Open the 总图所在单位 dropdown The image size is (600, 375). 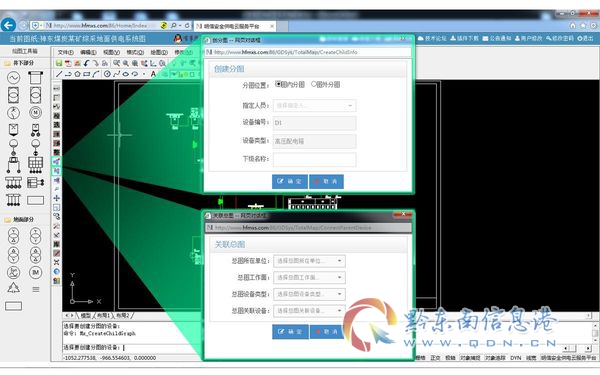(x=309, y=261)
